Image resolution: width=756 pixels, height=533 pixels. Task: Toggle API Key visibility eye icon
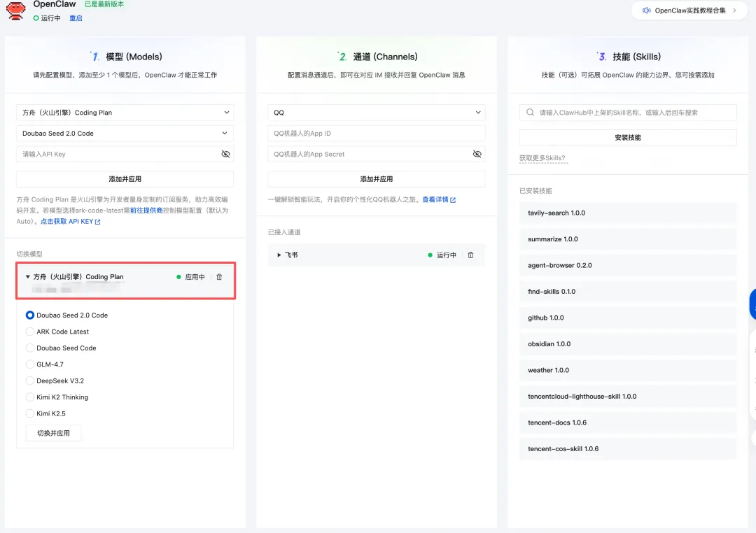pyautogui.click(x=225, y=154)
